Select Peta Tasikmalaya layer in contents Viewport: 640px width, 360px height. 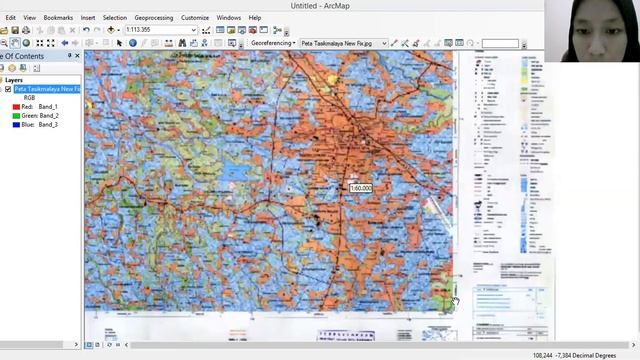click(47, 89)
